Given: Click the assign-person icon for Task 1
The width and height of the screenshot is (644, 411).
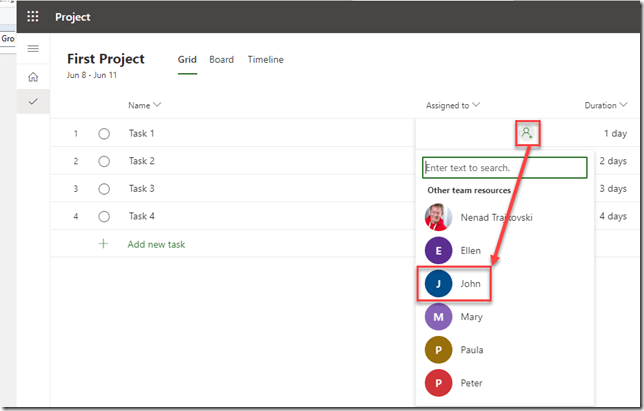Looking at the screenshot, I should (527, 133).
